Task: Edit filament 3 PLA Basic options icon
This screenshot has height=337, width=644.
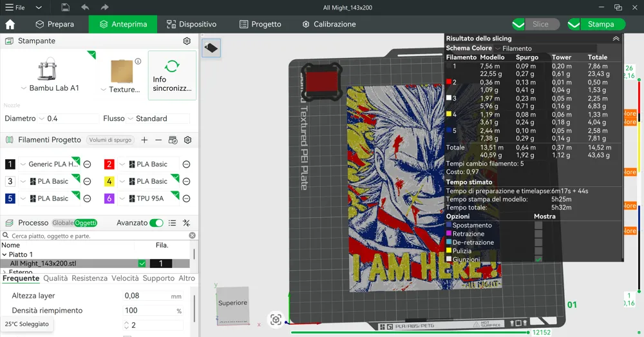Action: [x=87, y=181]
